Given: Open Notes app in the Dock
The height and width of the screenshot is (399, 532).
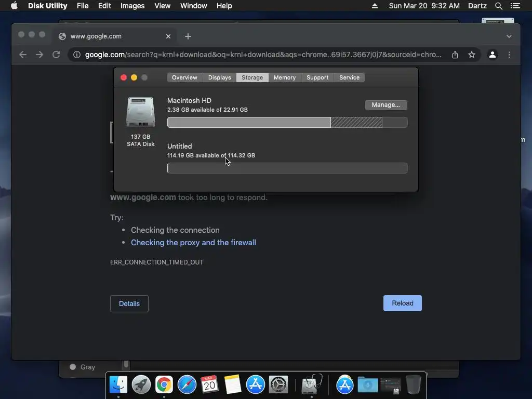Looking at the screenshot, I should 232,384.
